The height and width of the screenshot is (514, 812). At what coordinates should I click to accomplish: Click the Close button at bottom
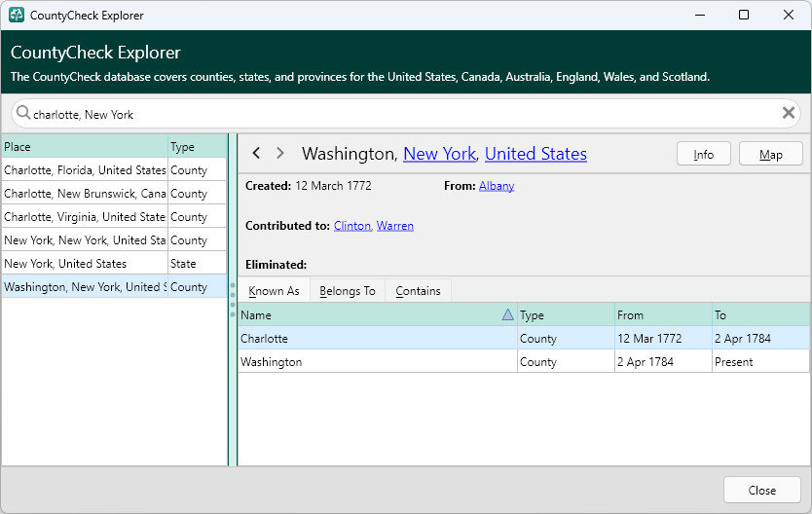(x=761, y=490)
